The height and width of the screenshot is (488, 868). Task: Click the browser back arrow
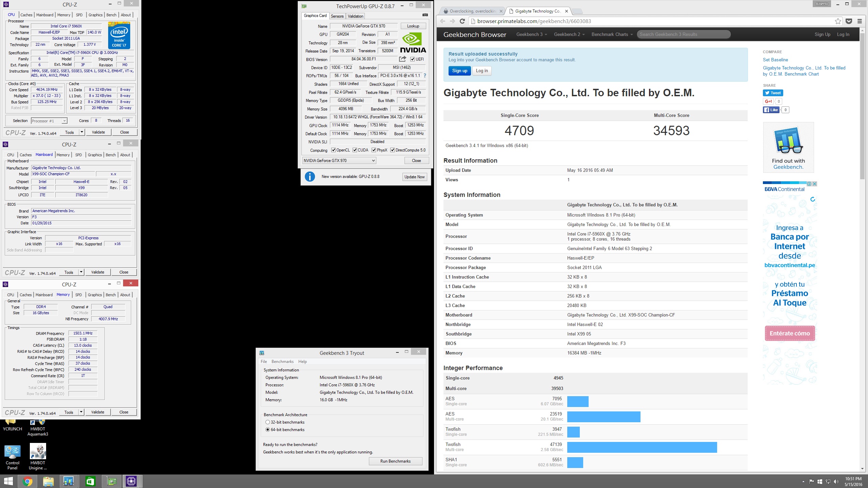tap(442, 21)
